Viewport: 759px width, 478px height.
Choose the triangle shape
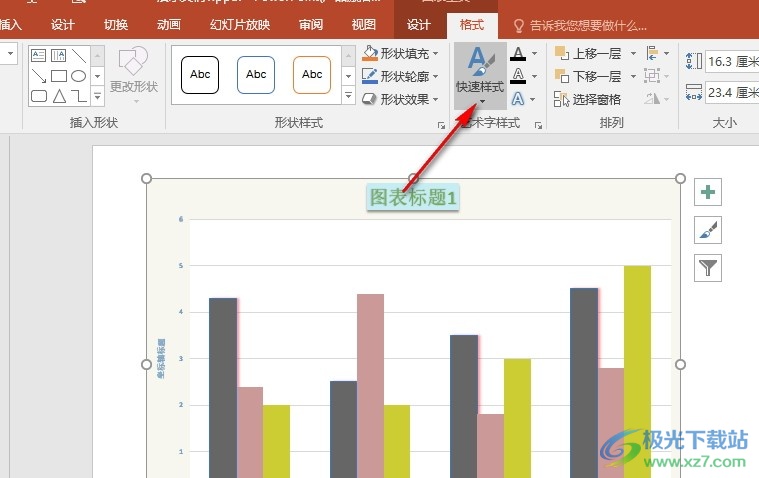click(59, 96)
